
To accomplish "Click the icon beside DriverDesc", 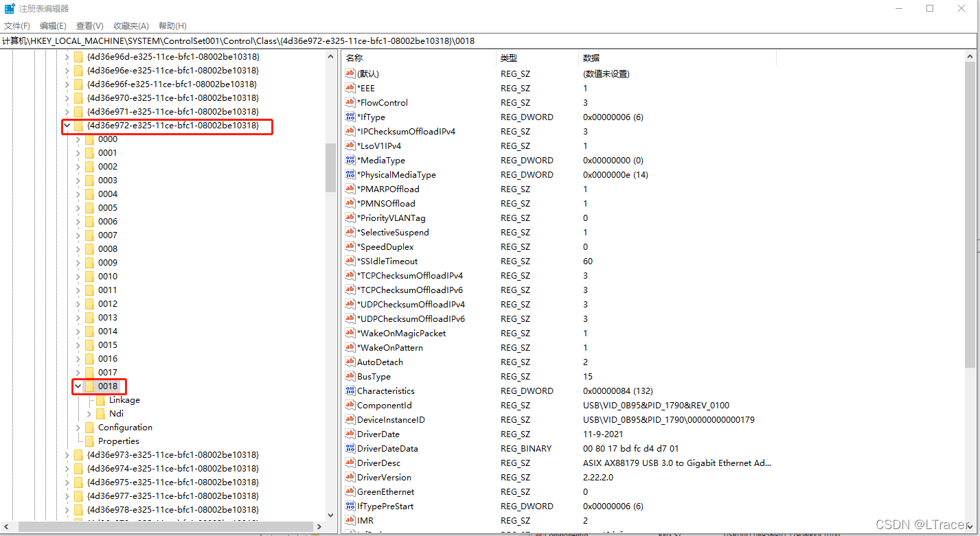I will 350,463.
